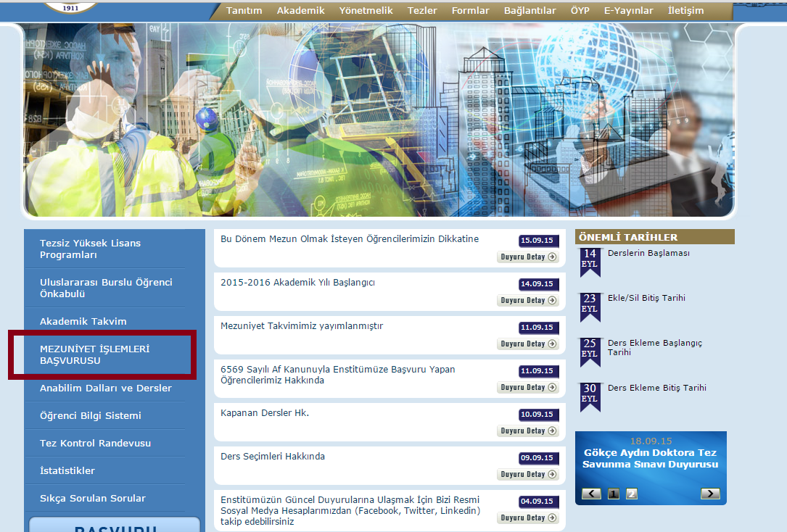The width and height of the screenshot is (787, 532).
Task: Open the Ders Seçimleri Hakkında announcement title
Action: coord(273,457)
